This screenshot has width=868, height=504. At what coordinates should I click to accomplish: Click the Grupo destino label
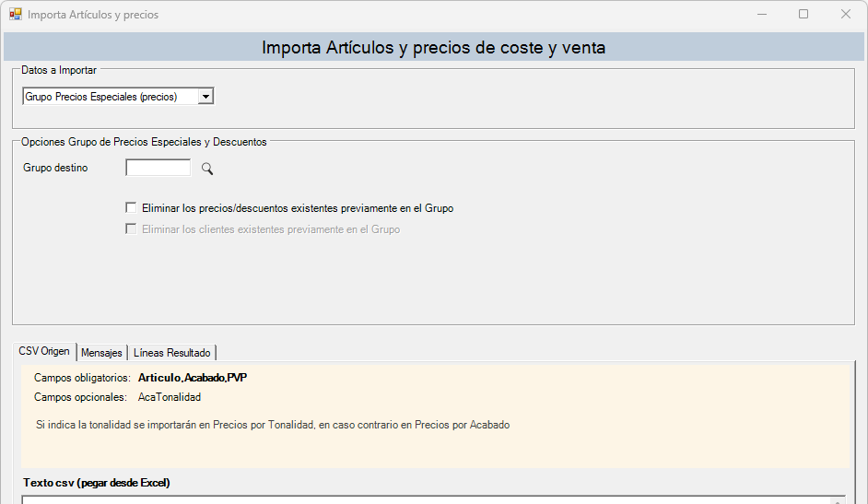[55, 168]
